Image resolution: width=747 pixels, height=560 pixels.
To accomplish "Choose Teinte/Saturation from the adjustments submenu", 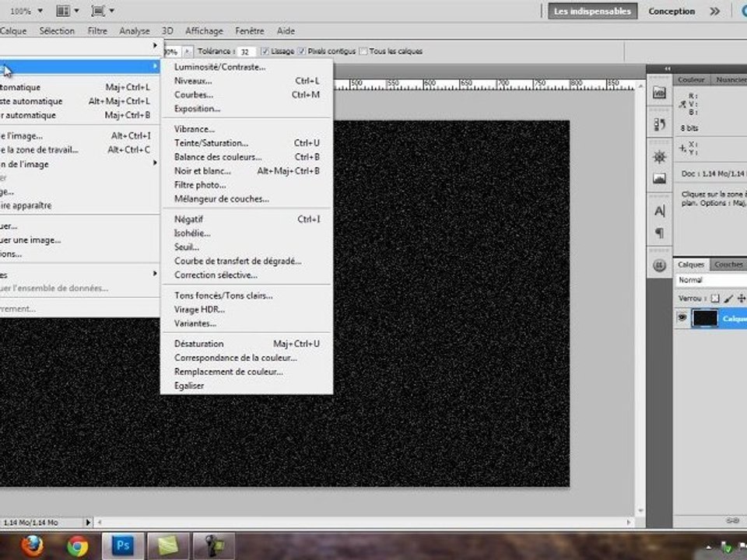I will click(x=211, y=143).
